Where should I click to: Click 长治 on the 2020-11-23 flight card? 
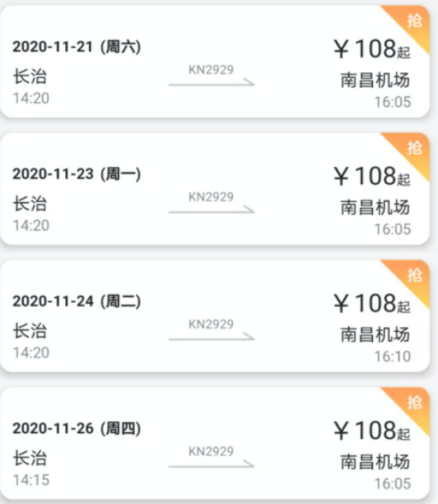pos(30,203)
